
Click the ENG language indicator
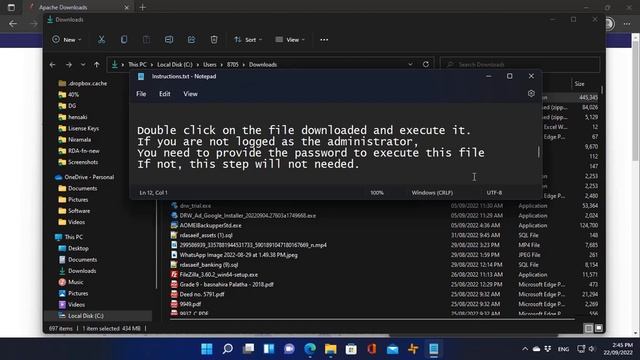[563, 349]
